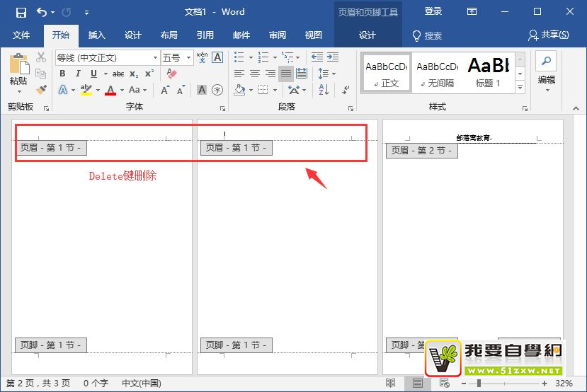Switch to the 审阅 tab
587x392 pixels.
click(278, 35)
